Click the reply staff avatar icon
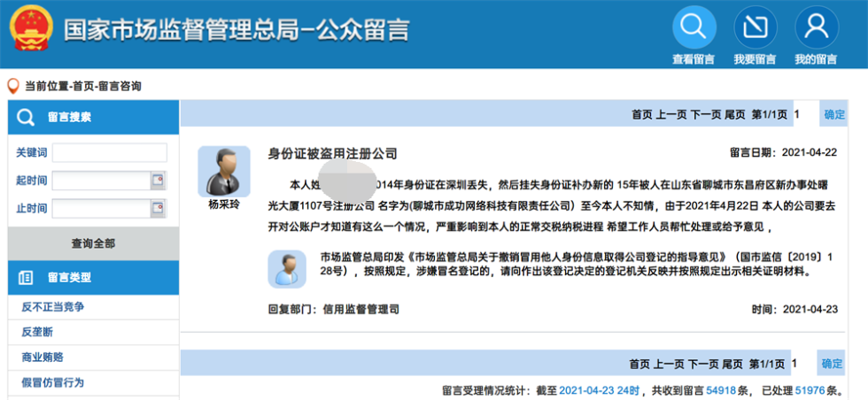This screenshot has width=868, height=400. pyautogui.click(x=287, y=268)
